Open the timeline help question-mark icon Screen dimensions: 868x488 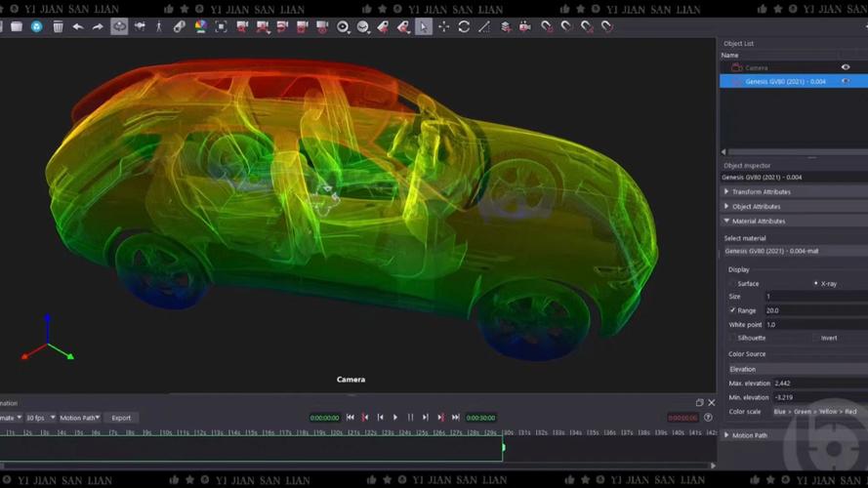(708, 417)
